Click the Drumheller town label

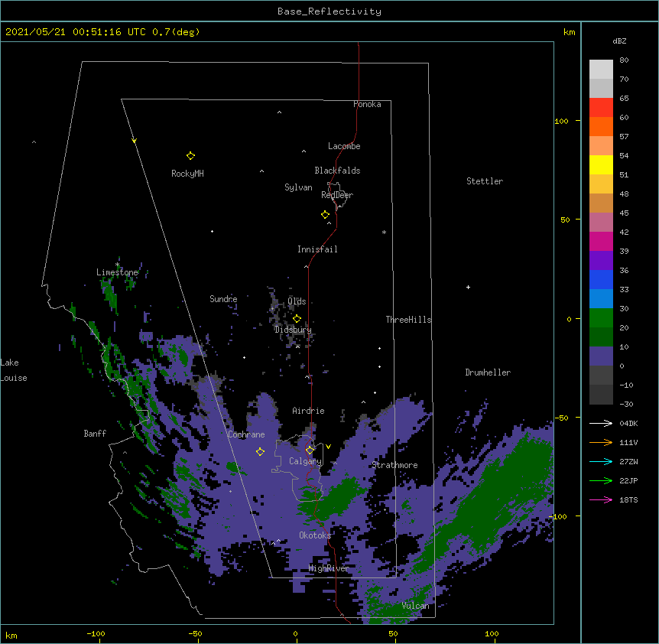[488, 372]
